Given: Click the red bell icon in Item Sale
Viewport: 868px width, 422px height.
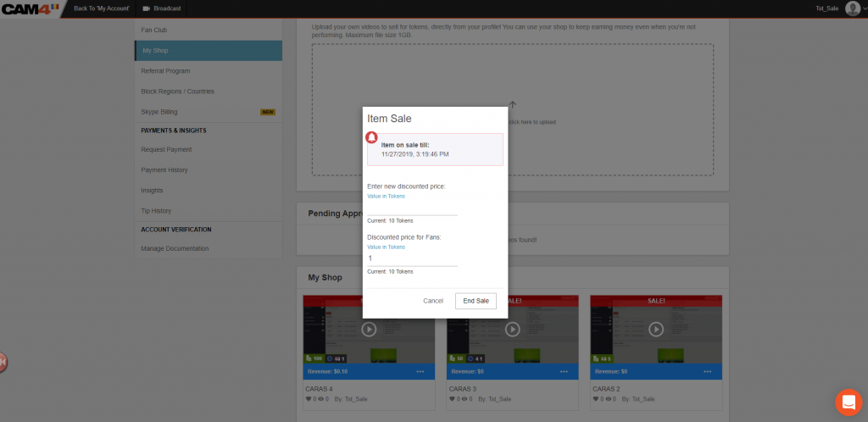Looking at the screenshot, I should point(371,137).
